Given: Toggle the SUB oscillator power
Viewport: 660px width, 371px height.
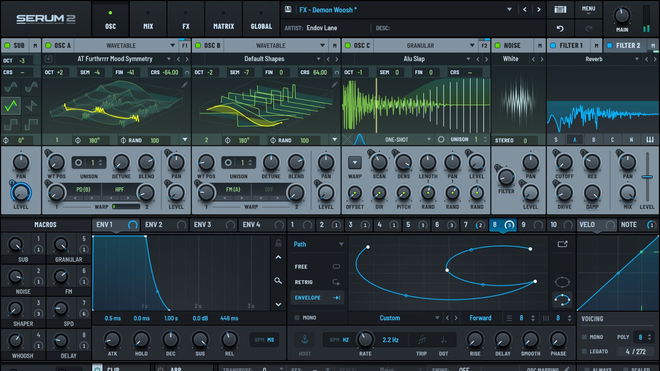Looking at the screenshot, I should tap(7, 45).
